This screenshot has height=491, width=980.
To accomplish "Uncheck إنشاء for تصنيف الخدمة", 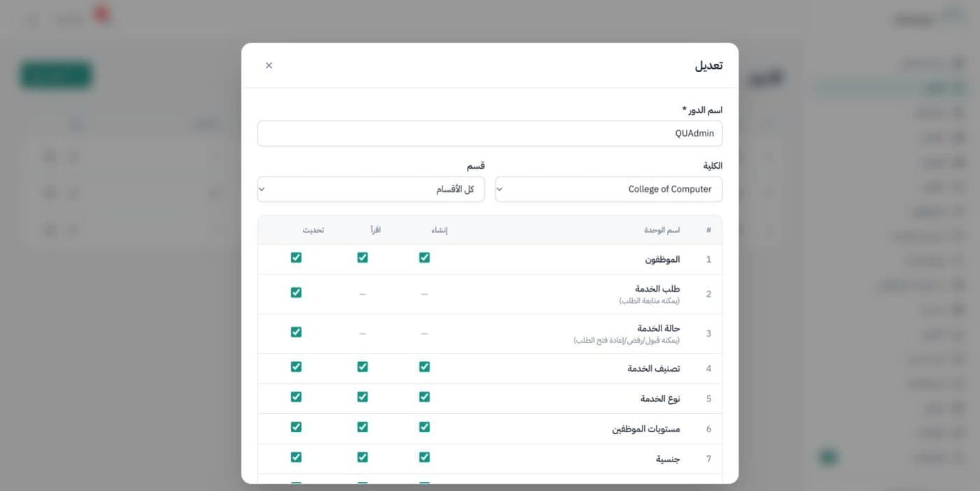I will click(424, 366).
